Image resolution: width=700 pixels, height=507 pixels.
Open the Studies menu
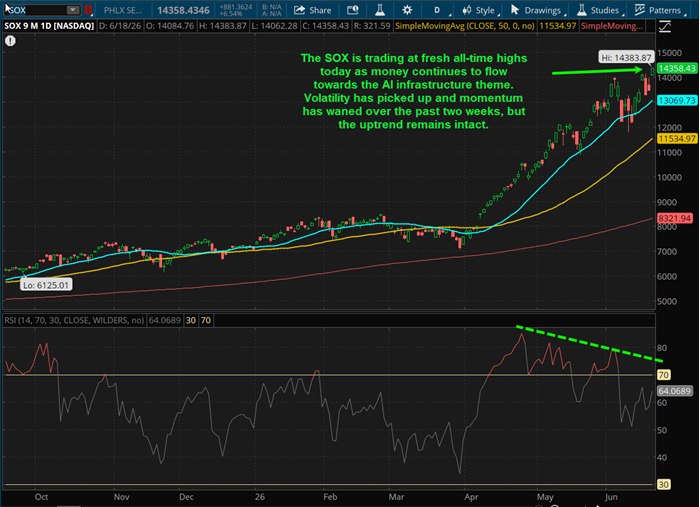pos(600,10)
